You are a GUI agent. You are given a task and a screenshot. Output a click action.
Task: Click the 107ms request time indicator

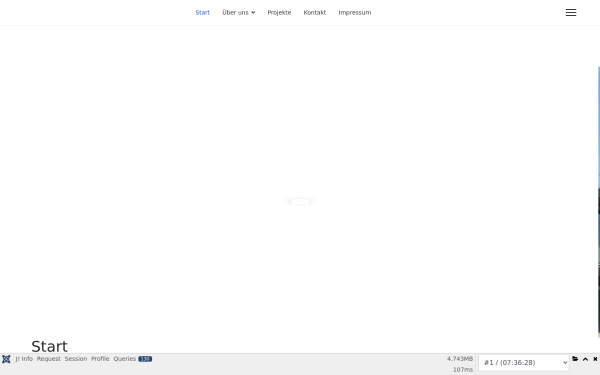[x=463, y=369]
